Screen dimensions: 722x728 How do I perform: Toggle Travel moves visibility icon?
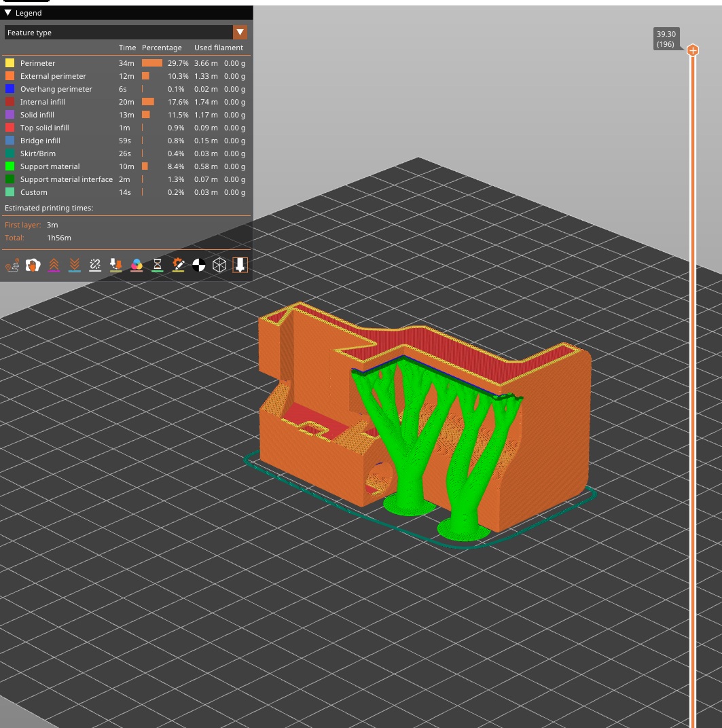12,265
